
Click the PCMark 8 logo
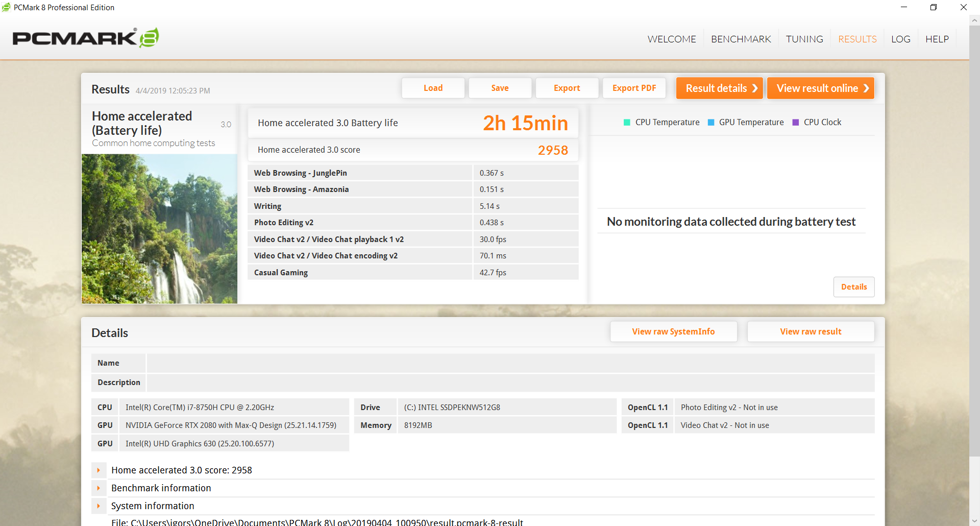pyautogui.click(x=85, y=38)
